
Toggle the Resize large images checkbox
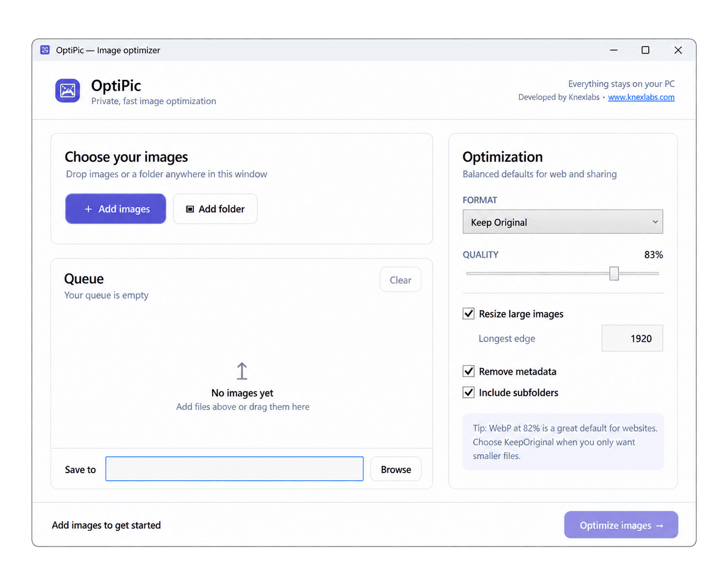468,314
